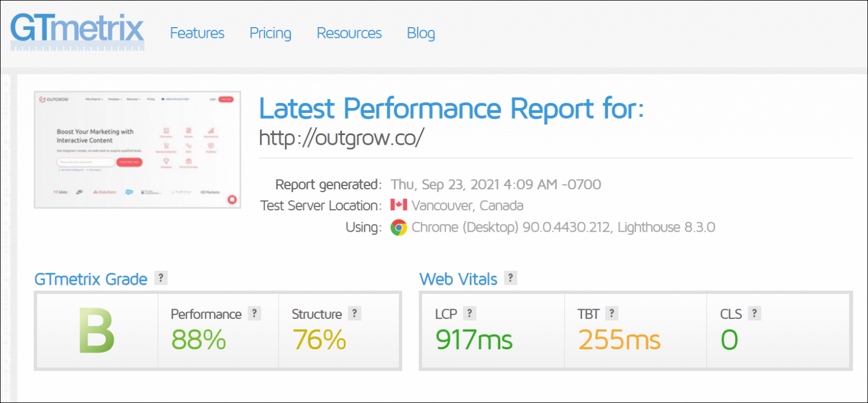Open the TBT question mark tooltip

611,314
